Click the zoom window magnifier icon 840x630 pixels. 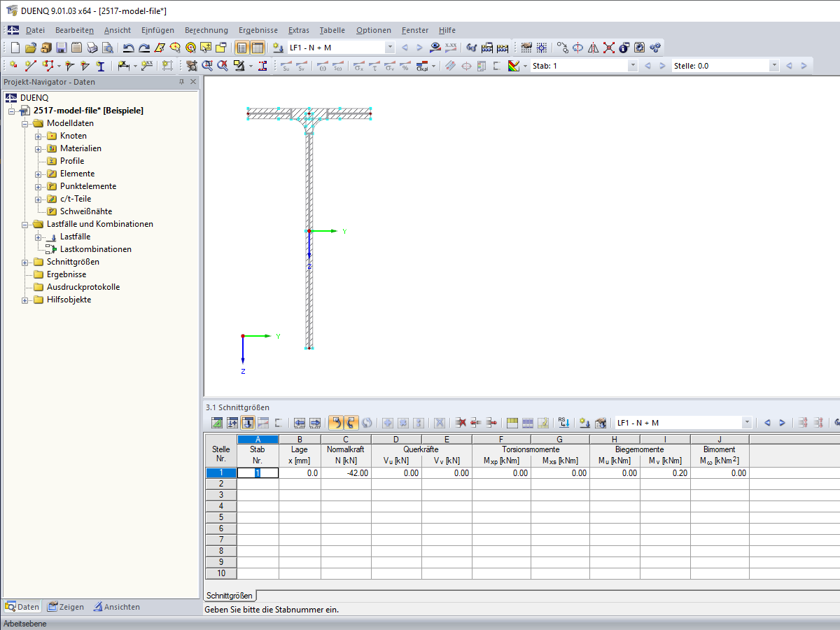[207, 66]
